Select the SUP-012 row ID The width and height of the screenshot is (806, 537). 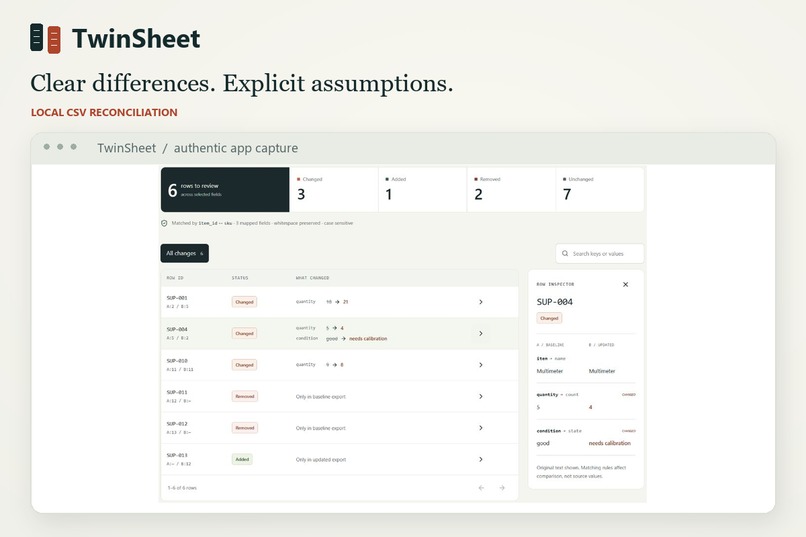point(177,424)
